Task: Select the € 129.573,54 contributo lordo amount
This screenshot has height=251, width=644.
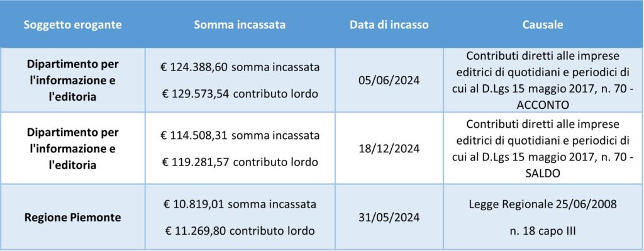Action: point(240,93)
